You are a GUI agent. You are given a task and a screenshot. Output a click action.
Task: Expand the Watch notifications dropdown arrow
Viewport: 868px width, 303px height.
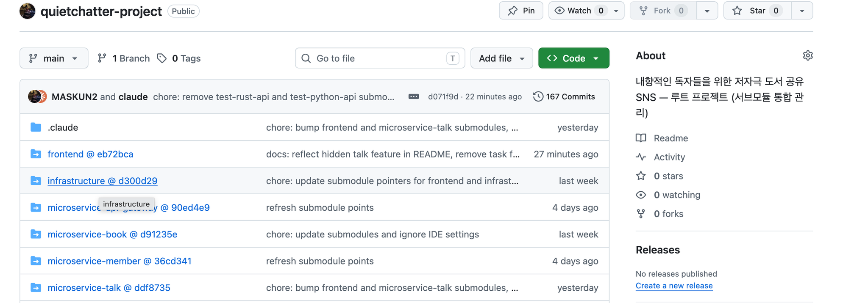[x=616, y=11]
